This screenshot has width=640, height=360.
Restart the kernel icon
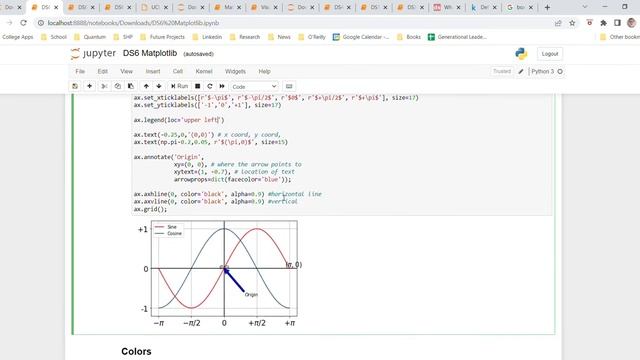[210, 86]
